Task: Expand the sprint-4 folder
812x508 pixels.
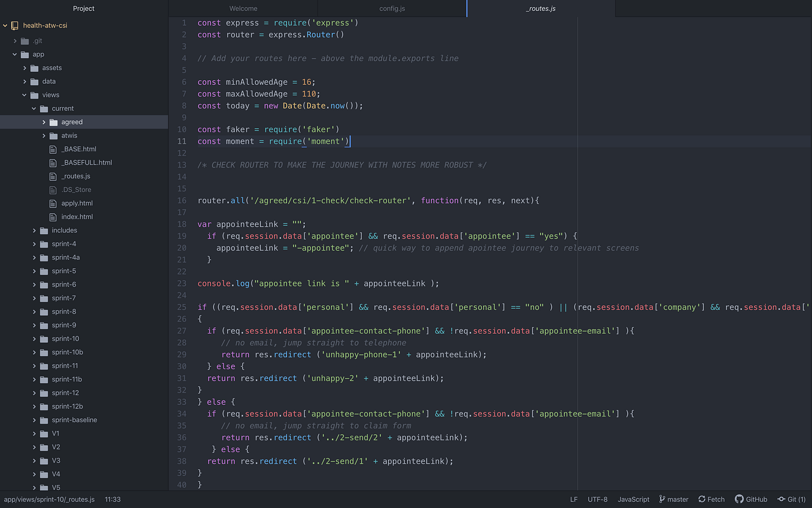Action: pyautogui.click(x=35, y=244)
